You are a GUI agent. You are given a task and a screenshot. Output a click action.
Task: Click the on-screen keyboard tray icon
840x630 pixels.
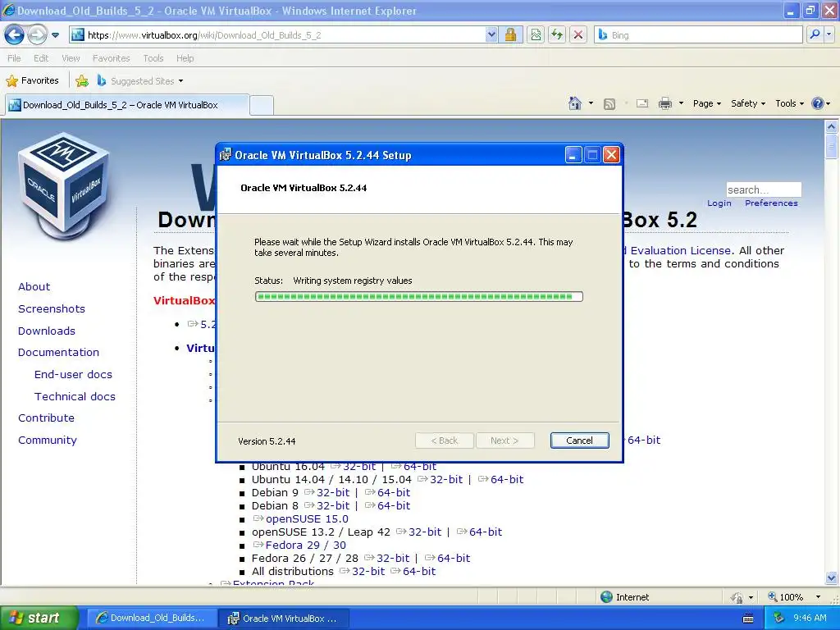[748, 619]
